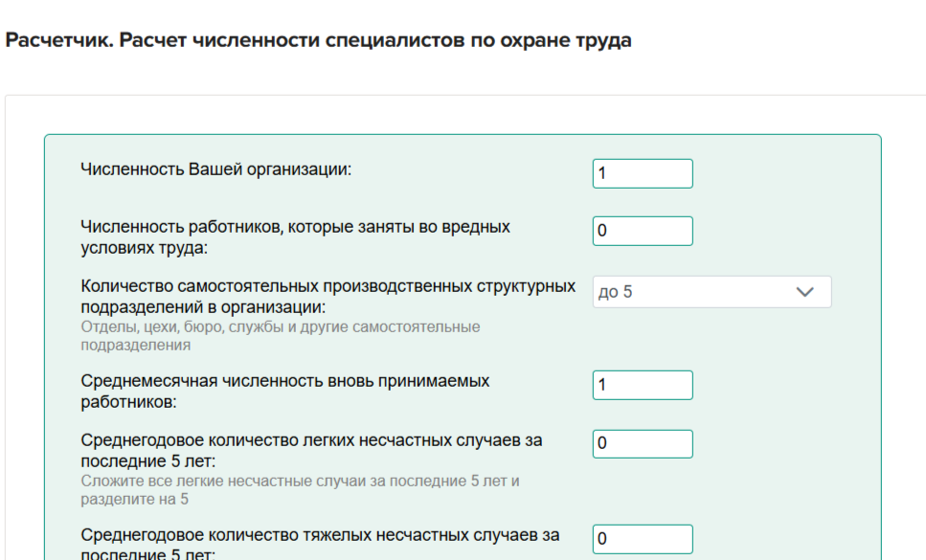Click the 'Численность Вашей организации:' label
Image resolution: width=926 pixels, height=560 pixels.
coord(216,169)
